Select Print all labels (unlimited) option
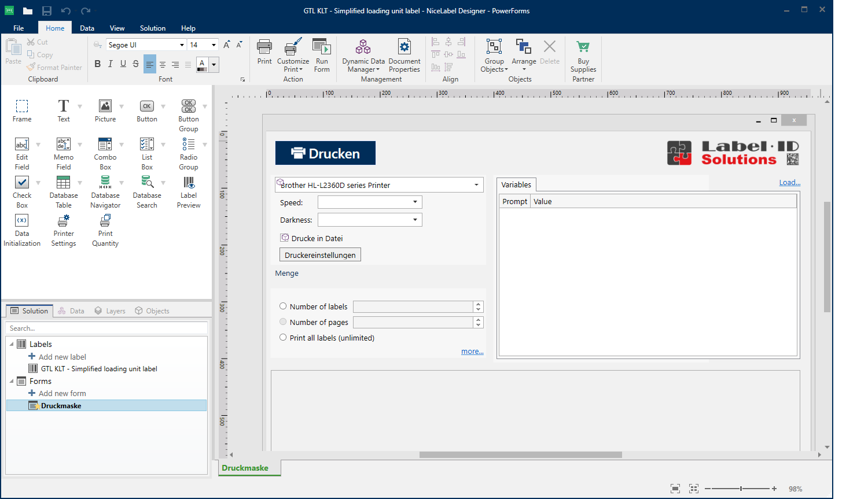Screen dimensions: 868x499 (x=283, y=338)
